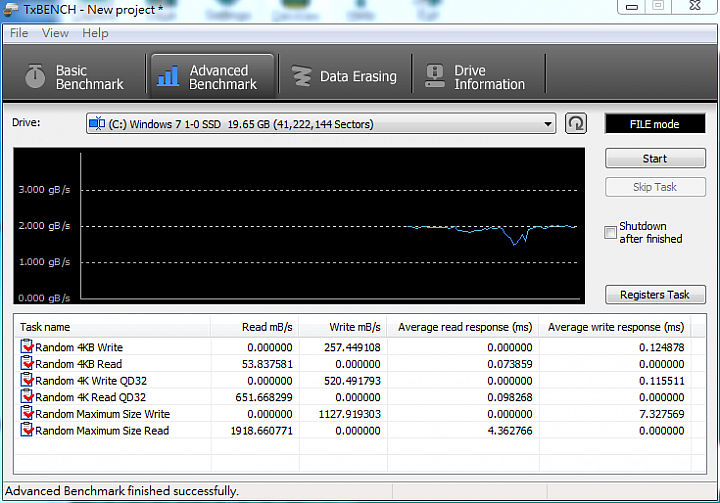Click the 3.000 gB/s graph axis label
The width and height of the screenshot is (720, 503).
[44, 189]
